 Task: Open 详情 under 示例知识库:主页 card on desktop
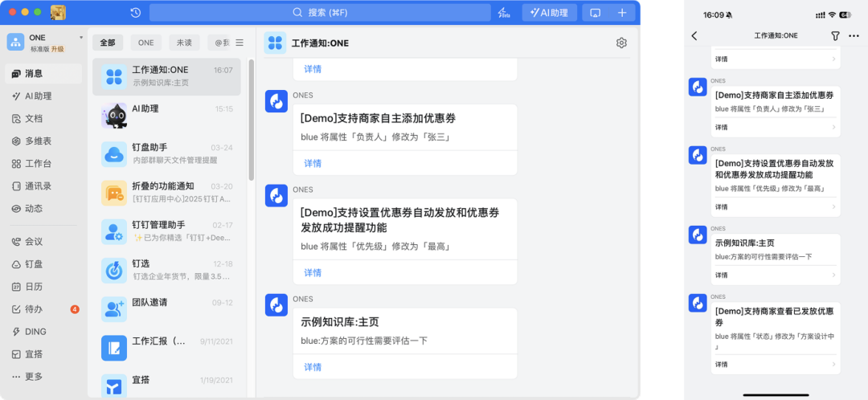pos(312,367)
